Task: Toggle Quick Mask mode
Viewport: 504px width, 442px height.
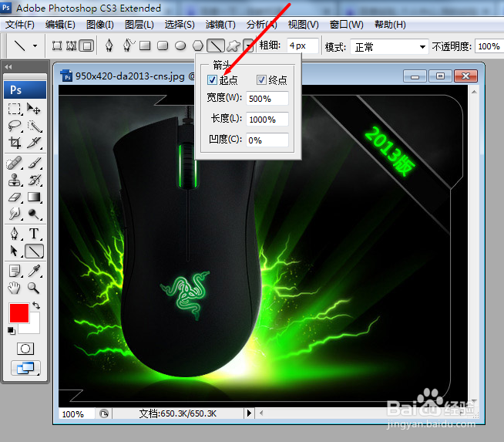Action: click(x=25, y=349)
